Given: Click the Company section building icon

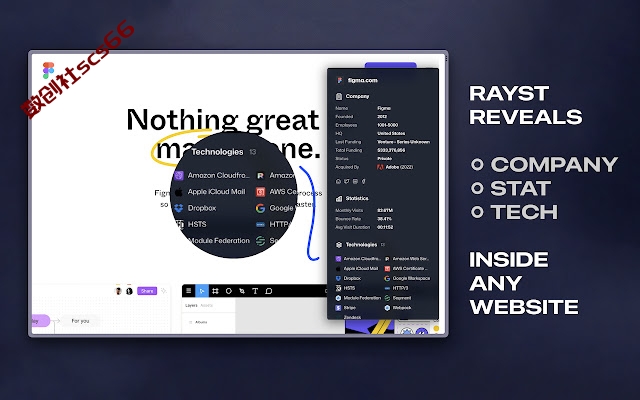Looking at the screenshot, I should coord(339,96).
